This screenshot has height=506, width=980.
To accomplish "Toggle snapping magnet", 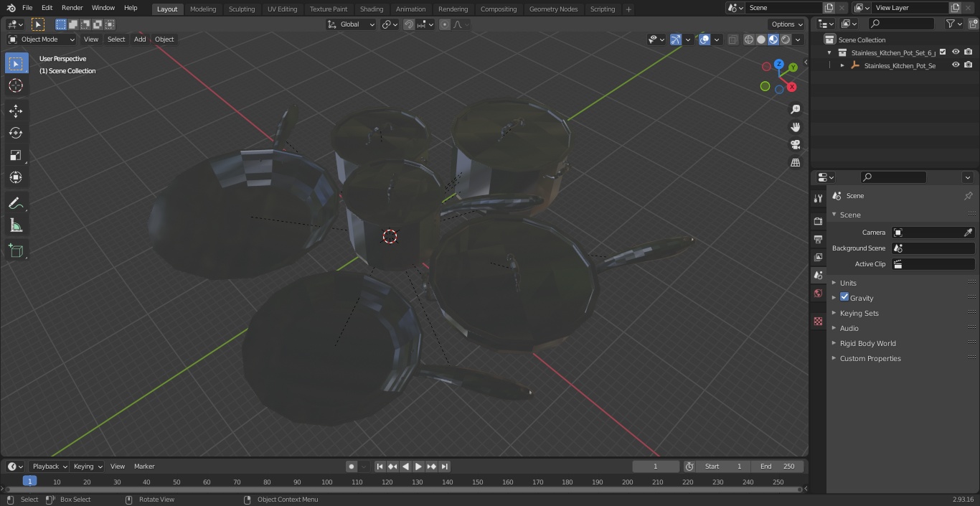I will [409, 24].
